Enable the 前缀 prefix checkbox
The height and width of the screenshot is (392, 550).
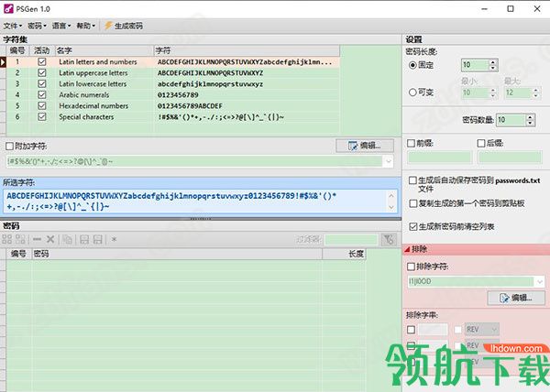(411, 143)
